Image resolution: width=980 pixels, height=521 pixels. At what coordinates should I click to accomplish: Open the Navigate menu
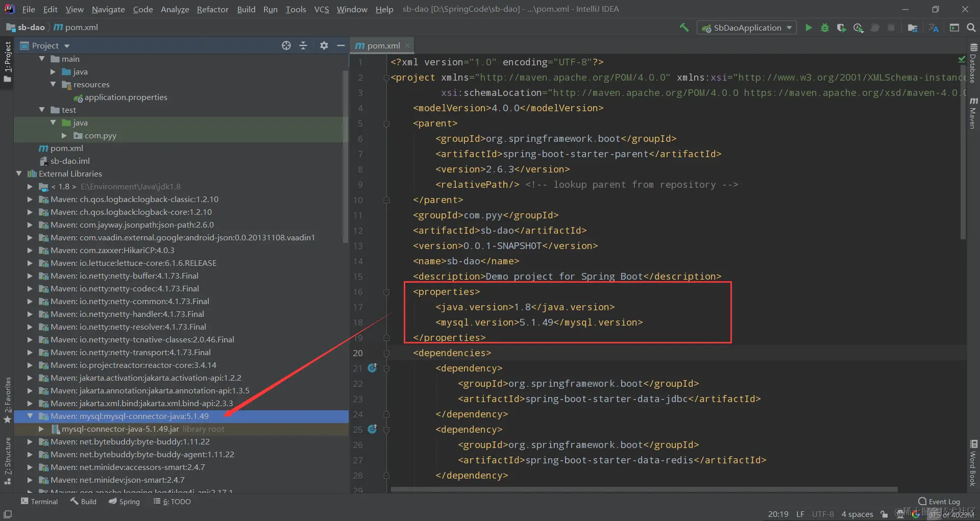(x=108, y=9)
